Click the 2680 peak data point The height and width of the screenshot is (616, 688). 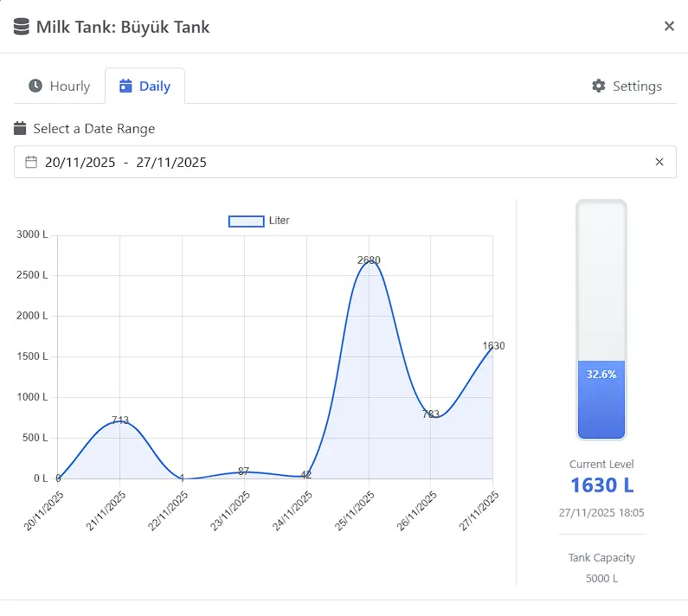pos(369,261)
